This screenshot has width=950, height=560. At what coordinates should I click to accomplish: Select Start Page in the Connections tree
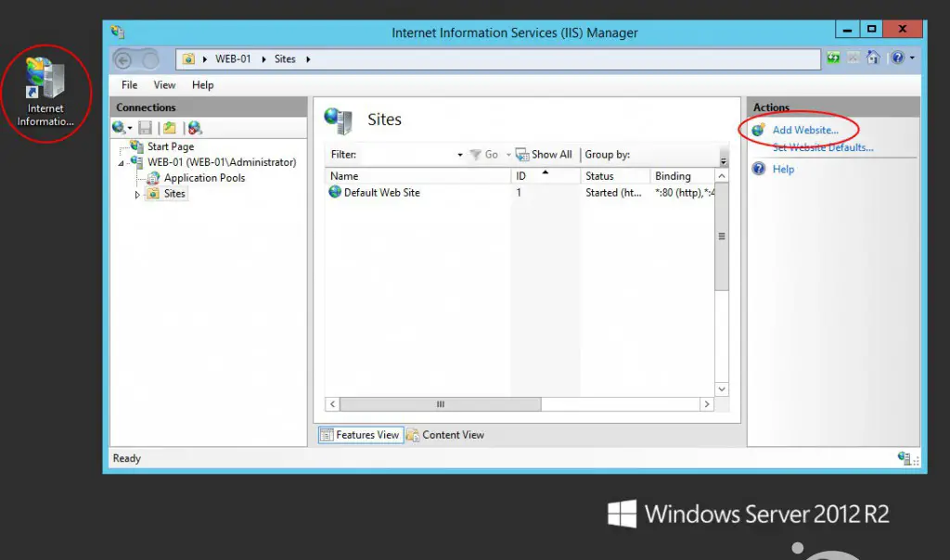click(171, 146)
